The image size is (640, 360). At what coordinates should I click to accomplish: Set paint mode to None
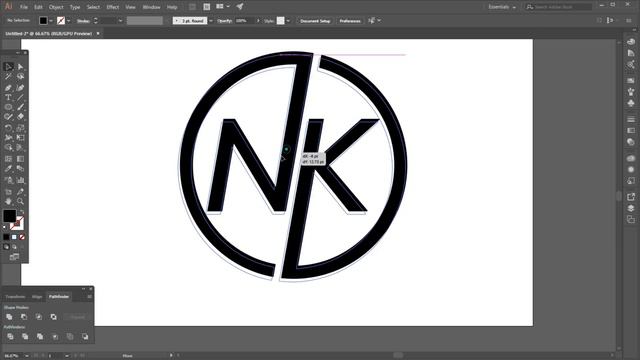(22, 237)
